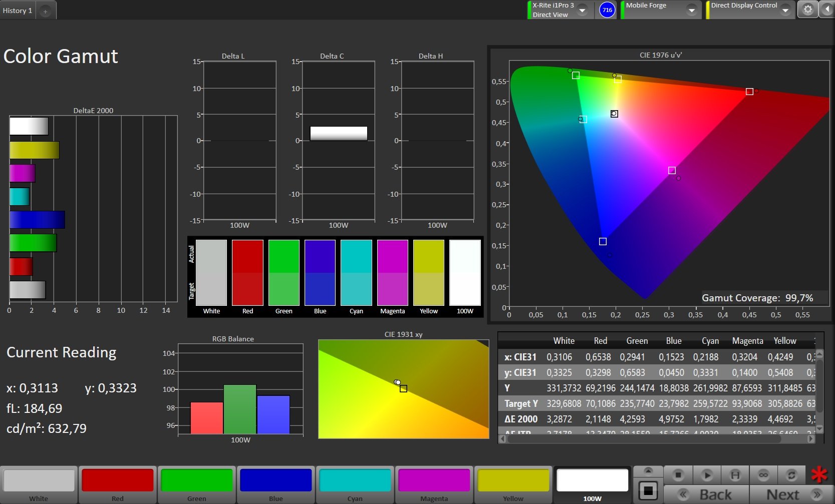
Task: Expand the up arrow above the pattern icon
Action: (x=648, y=470)
